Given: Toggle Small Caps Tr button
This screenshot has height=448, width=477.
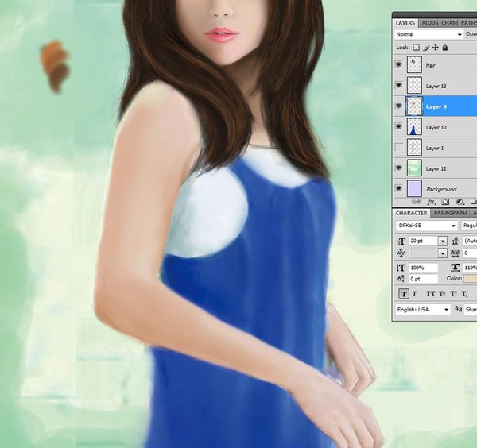Looking at the screenshot, I should tap(442, 294).
